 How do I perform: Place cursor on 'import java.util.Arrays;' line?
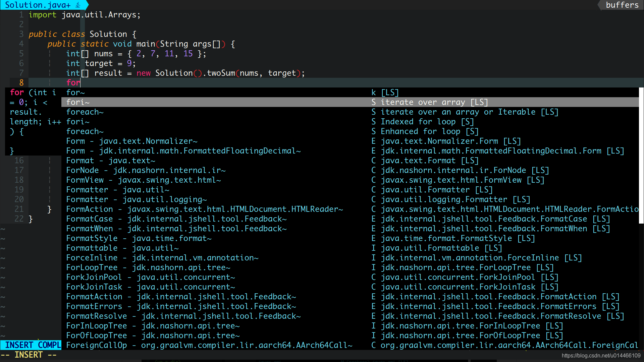pyautogui.click(x=85, y=15)
